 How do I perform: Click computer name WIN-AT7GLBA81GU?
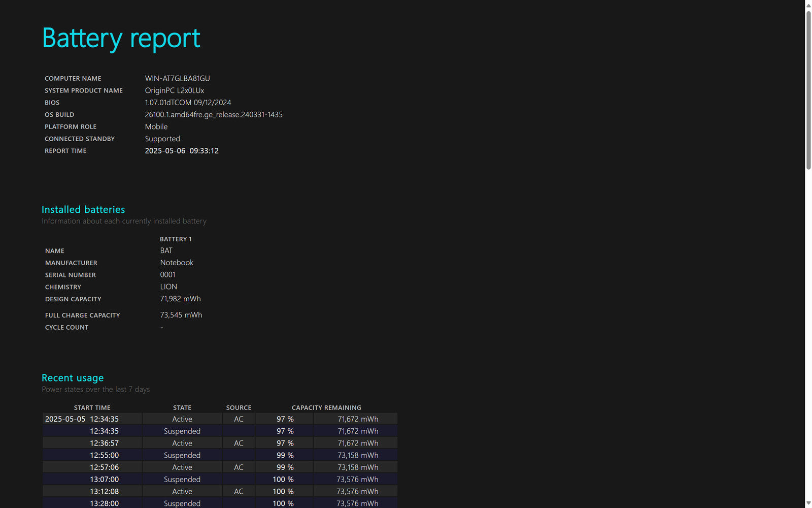(x=177, y=78)
